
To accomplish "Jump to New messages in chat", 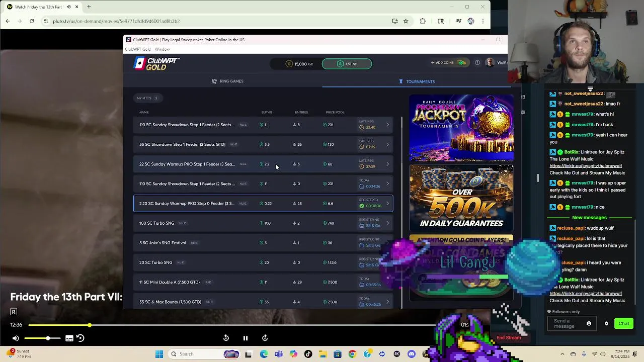I will click(x=589, y=218).
